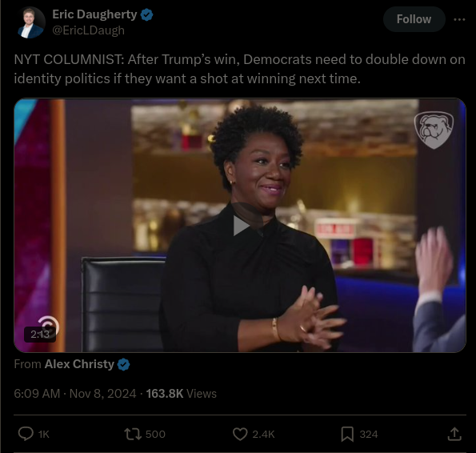Click the 163.8K Views count
This screenshot has width=476, height=453.
pos(182,394)
